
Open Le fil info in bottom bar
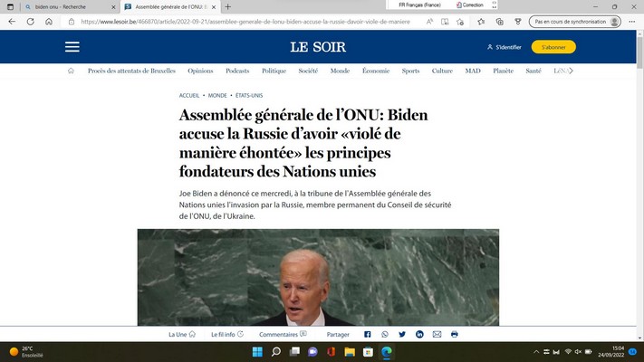pos(227,335)
